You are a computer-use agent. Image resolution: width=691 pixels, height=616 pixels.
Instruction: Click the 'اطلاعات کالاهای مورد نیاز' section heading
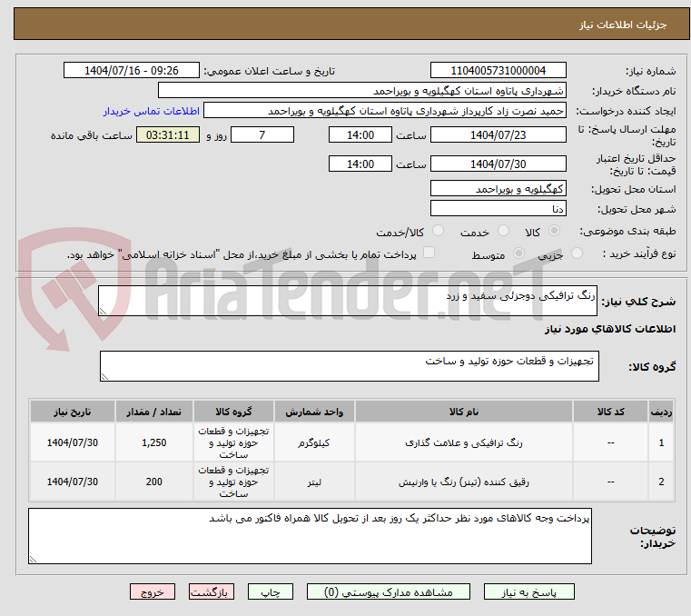(610, 329)
